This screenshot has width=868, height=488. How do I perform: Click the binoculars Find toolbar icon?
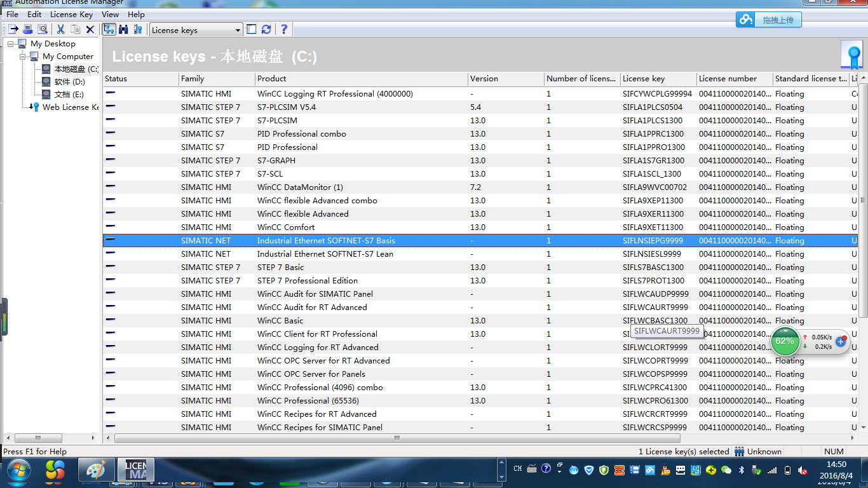tap(123, 29)
